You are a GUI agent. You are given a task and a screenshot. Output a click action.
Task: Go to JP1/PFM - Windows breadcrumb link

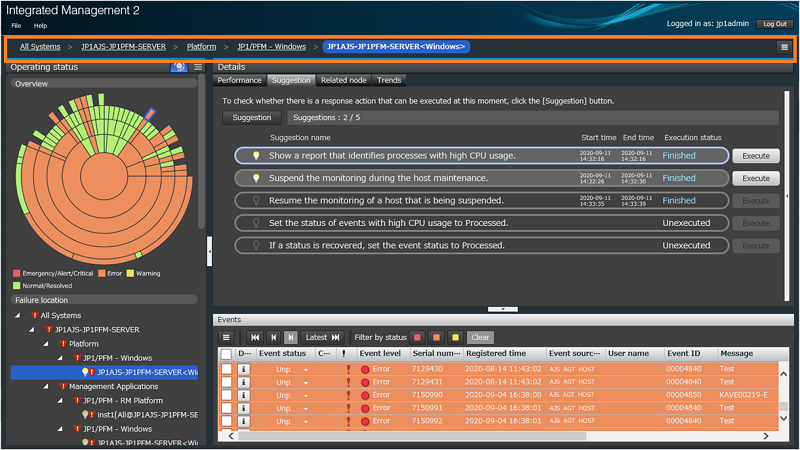click(271, 46)
